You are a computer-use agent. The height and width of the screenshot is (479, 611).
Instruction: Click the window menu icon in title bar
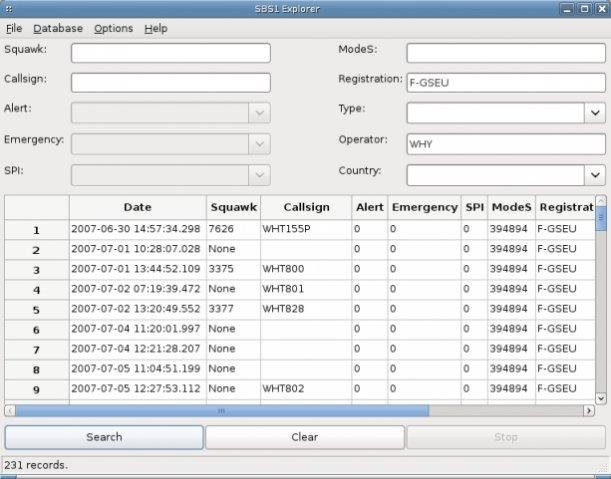click(9, 9)
